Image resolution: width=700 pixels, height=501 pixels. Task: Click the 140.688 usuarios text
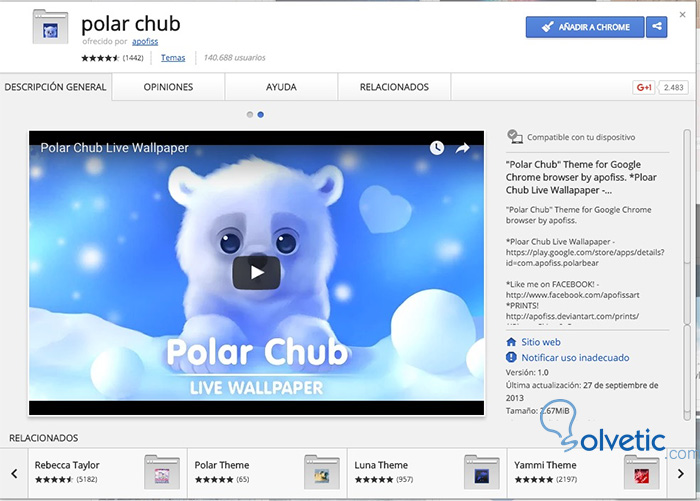[x=234, y=58]
